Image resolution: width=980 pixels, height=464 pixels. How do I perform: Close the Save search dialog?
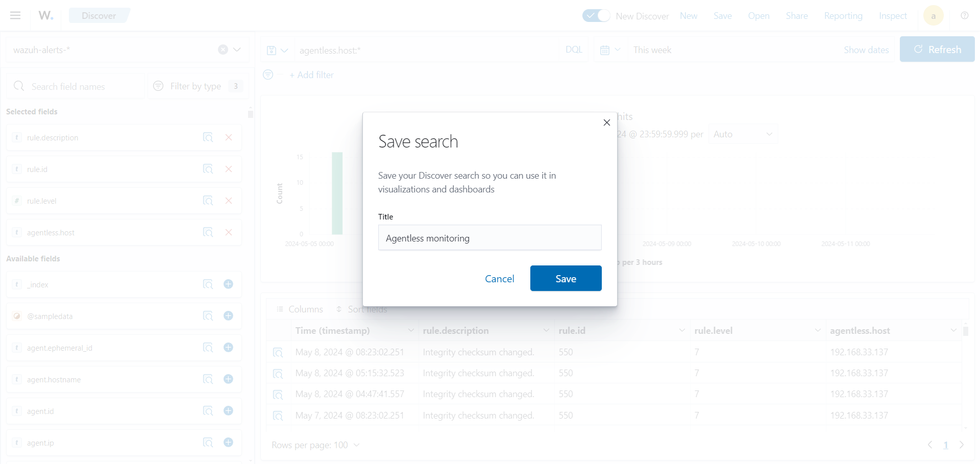606,123
